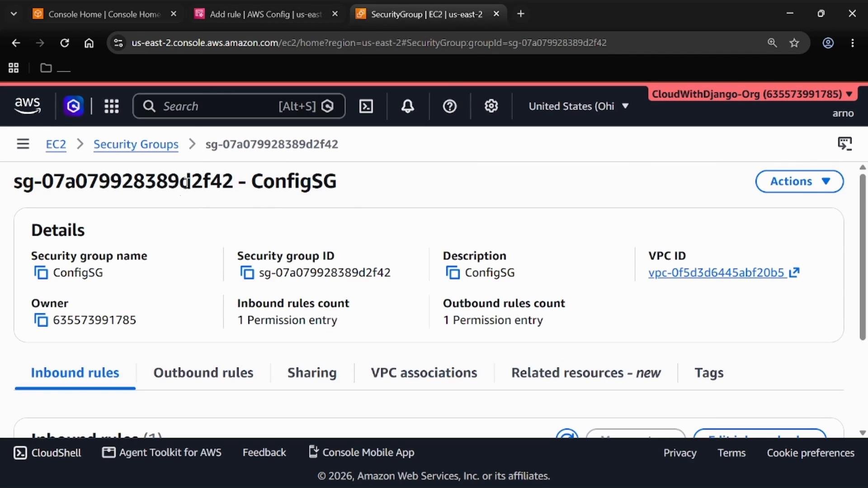The width and height of the screenshot is (868, 488).
Task: Open the United States (Ohio) region selector
Action: pyautogui.click(x=579, y=106)
